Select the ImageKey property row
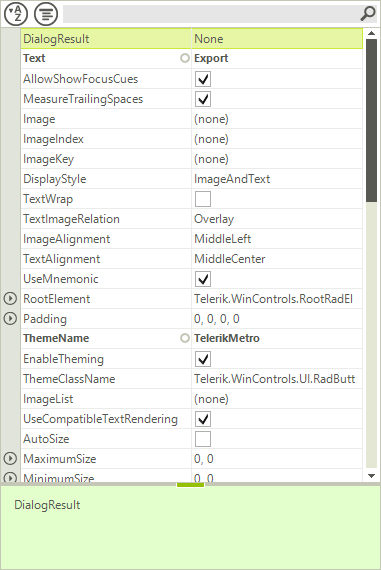The image size is (381, 570). tap(192, 159)
